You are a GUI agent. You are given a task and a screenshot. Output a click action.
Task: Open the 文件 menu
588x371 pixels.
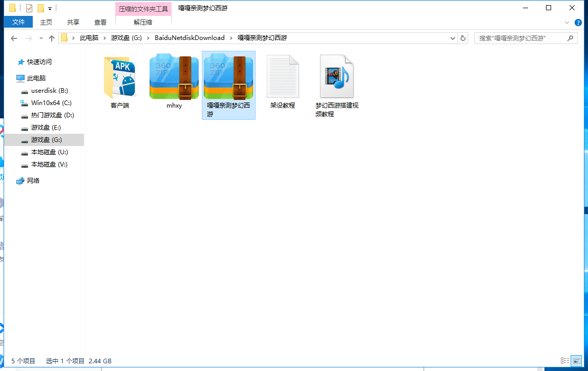click(x=18, y=22)
